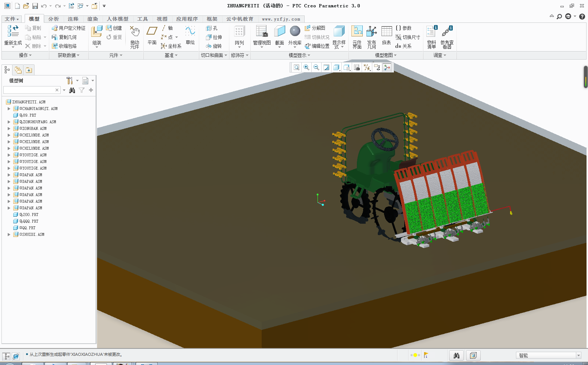588x365 pixels.
Task: Click the yellow flag notification icon in status bar
Action: 426,355
